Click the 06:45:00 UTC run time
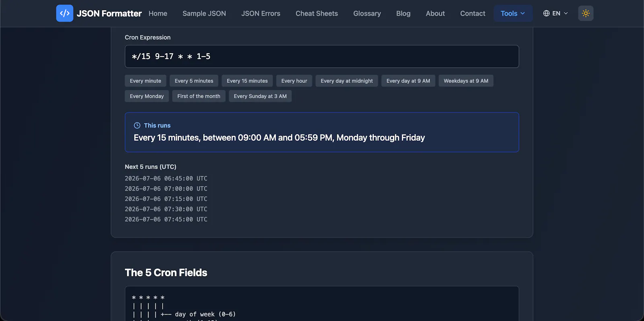Image resolution: width=644 pixels, height=321 pixels. point(166,178)
